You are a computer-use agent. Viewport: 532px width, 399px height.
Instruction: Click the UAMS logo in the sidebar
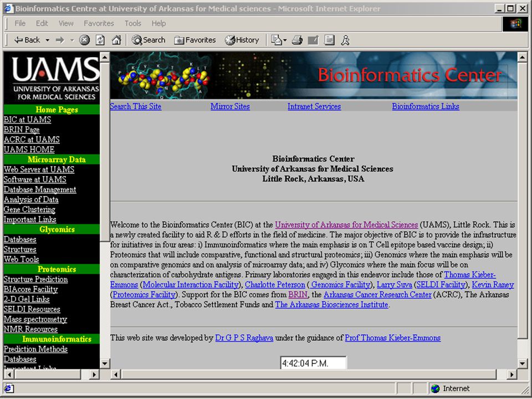click(57, 78)
